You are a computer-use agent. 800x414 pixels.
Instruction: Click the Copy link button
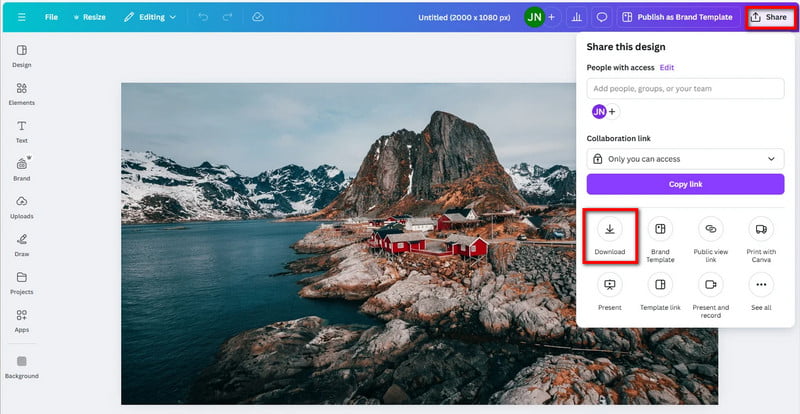685,184
